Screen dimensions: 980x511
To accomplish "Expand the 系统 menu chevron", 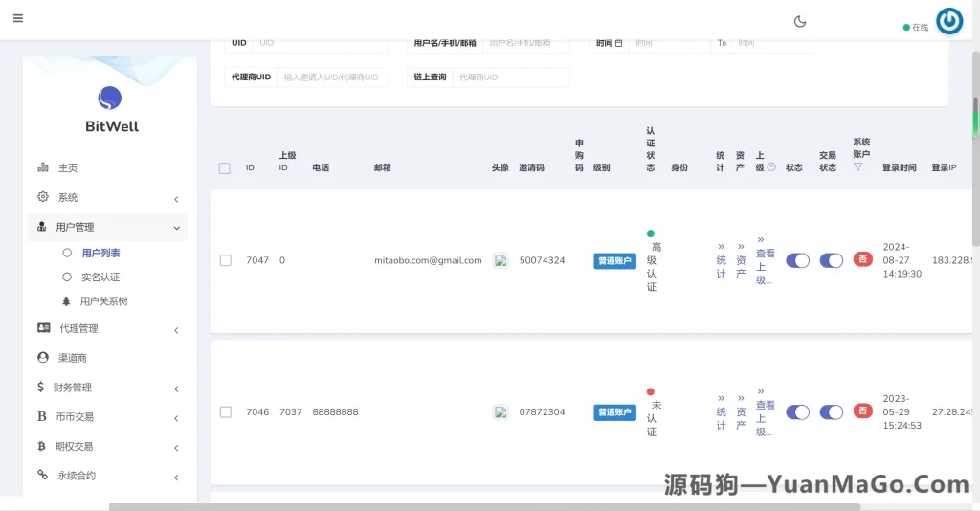I will [176, 199].
